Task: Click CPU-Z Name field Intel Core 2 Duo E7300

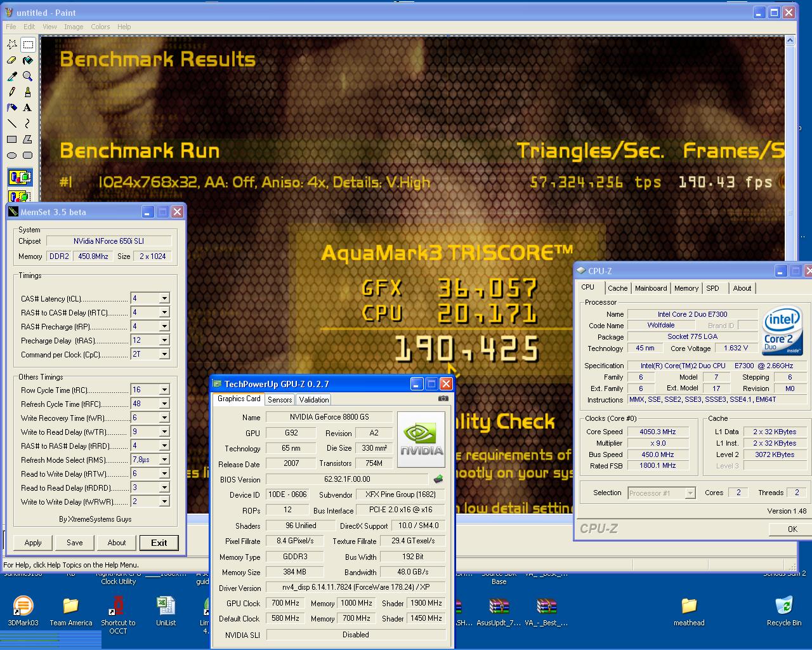Action: pyautogui.click(x=693, y=314)
